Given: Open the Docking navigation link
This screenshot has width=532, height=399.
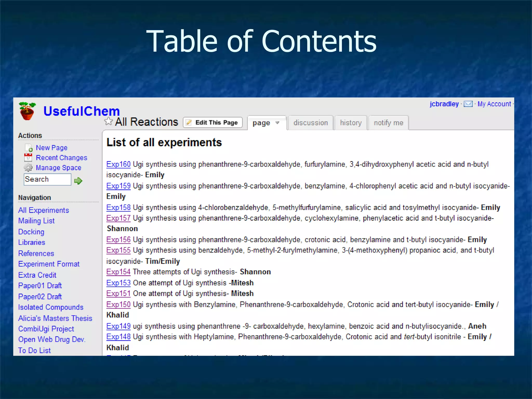Looking at the screenshot, I should (x=31, y=232).
